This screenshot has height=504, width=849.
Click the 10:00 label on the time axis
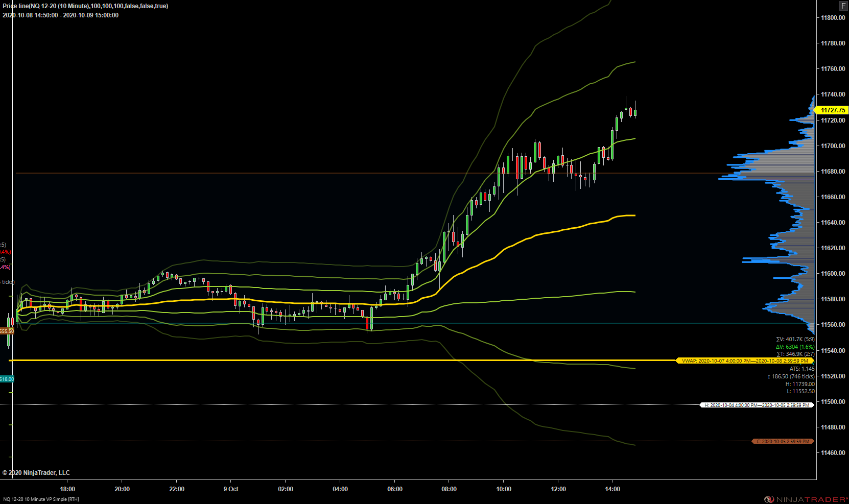pos(504,489)
